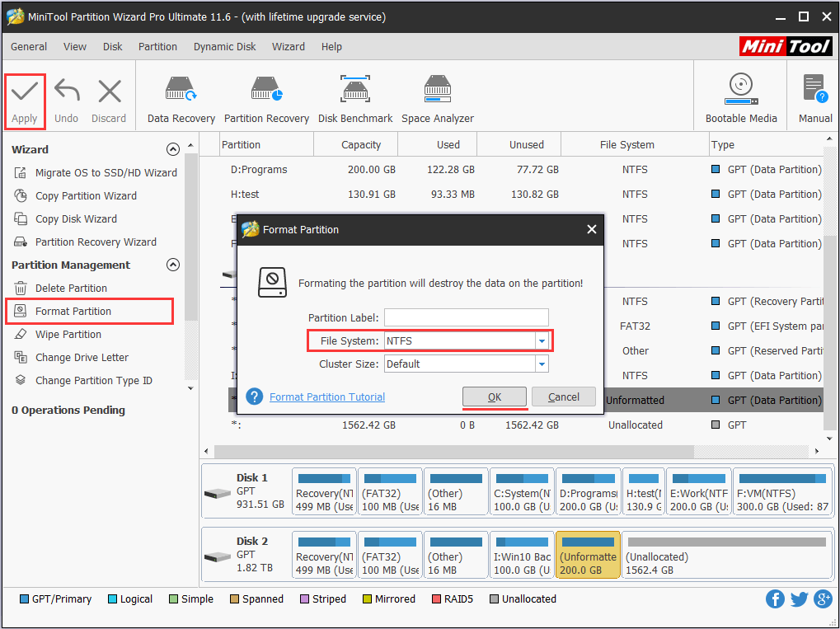Click sidebar scroll up arrow
Viewport: 840px width, 629px height.
[190, 145]
